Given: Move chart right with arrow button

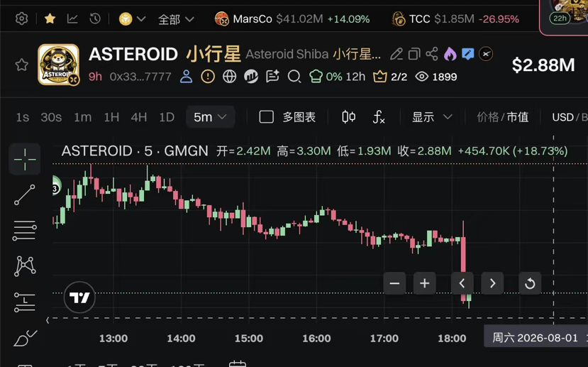Looking at the screenshot, I should (x=492, y=283).
